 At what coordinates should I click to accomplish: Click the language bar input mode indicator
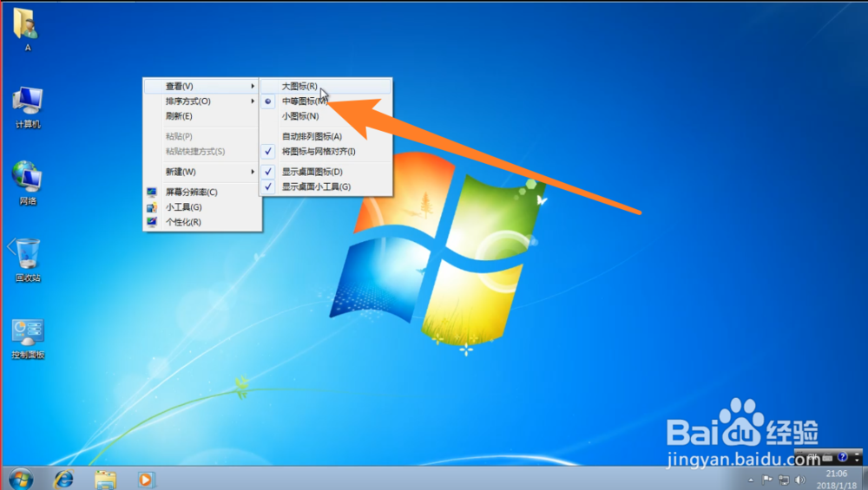click(x=812, y=457)
